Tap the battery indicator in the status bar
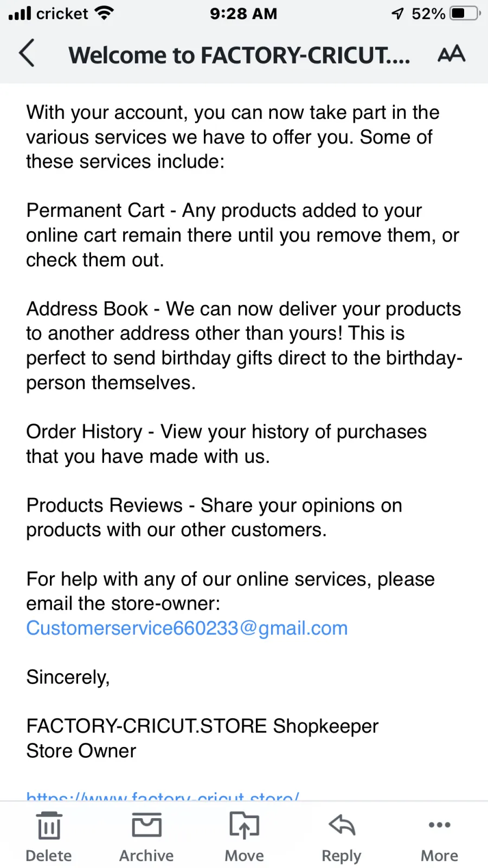The image size is (488, 868). click(x=465, y=13)
